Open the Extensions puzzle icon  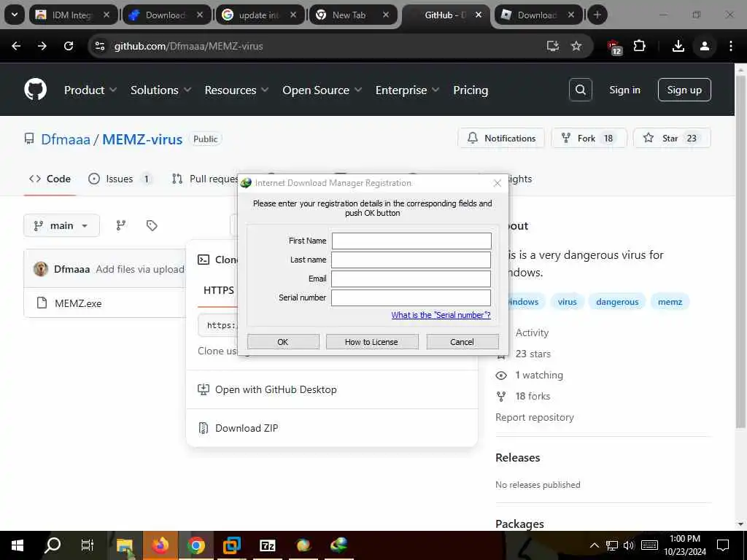coord(639,46)
